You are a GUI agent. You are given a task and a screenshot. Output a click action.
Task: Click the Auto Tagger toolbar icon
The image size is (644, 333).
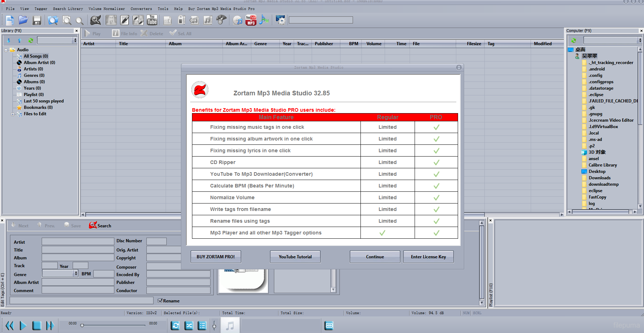pyautogui.click(x=95, y=20)
